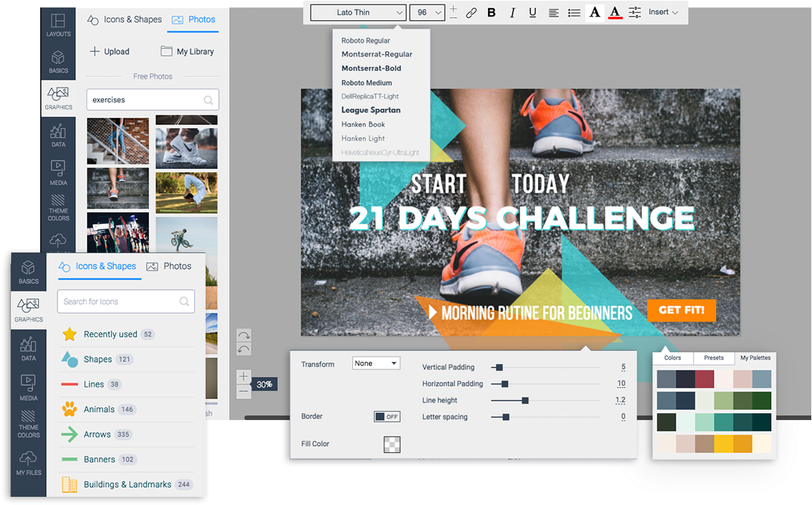Open the Transform None dropdown

click(x=376, y=363)
